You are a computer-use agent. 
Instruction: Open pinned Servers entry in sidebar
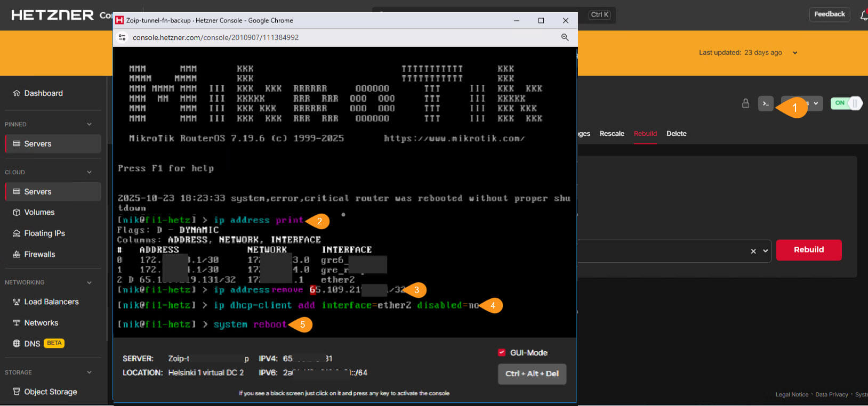click(53, 144)
